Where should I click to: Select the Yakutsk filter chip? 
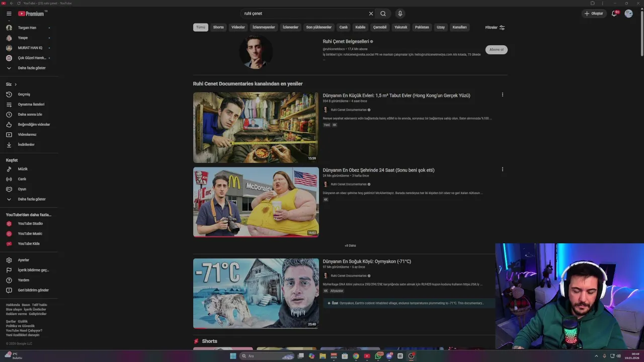[401, 27]
